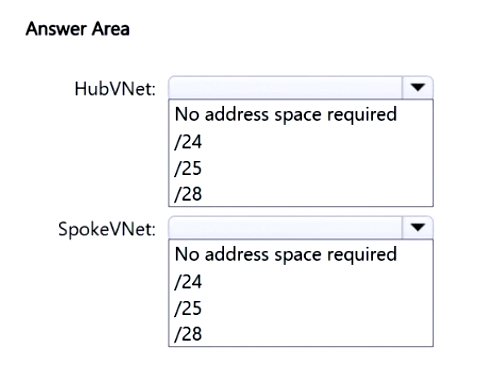
Task: Choose /25 in HubVNet list
Action: tap(188, 168)
